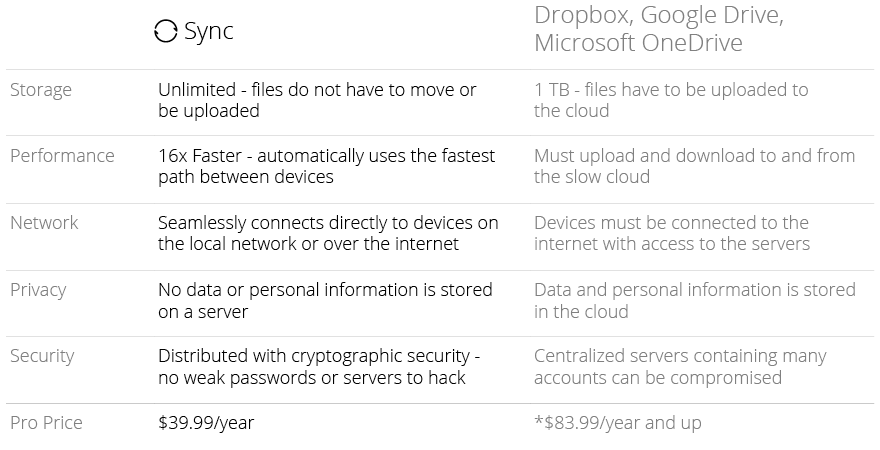Viewport: 880px width, 450px height.
Task: Click the 1 TB cloud storage description
Action: point(671,100)
